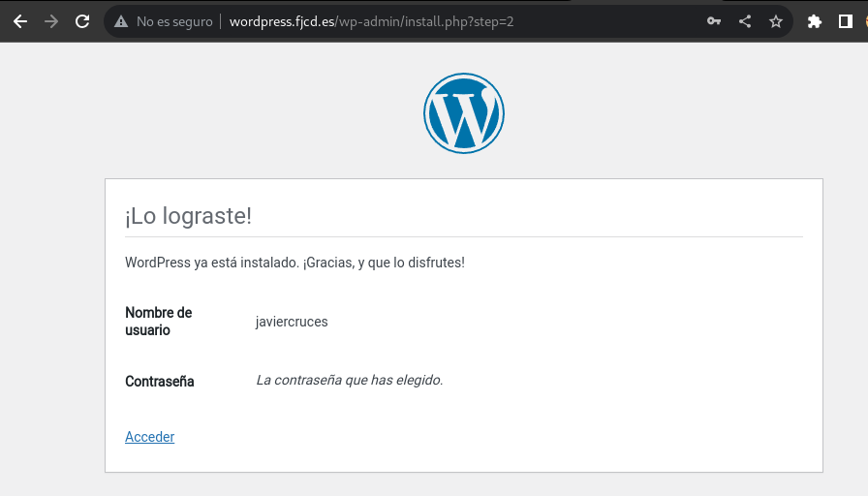Click the "Contraseña" label
The height and width of the screenshot is (496, 868).
tap(160, 382)
